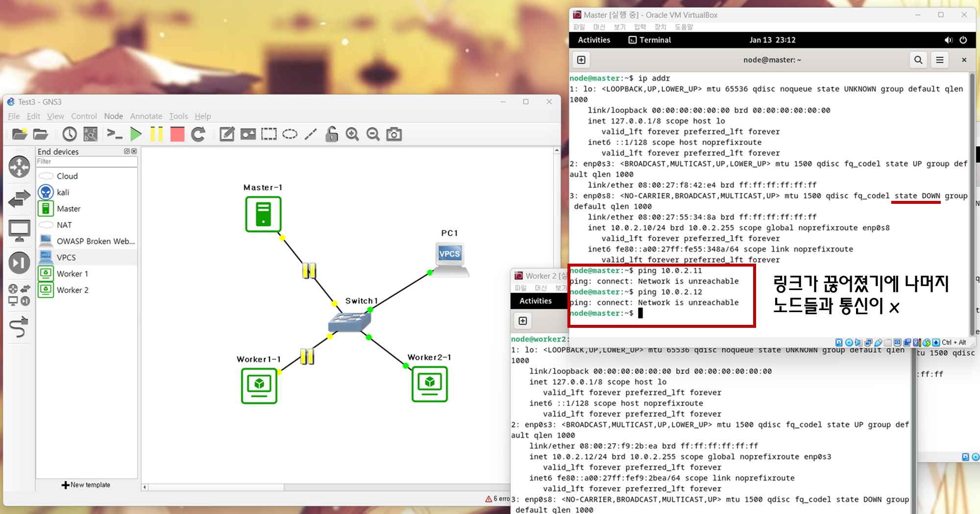Select NAT in End devices list
The image size is (980, 514).
click(x=87, y=224)
